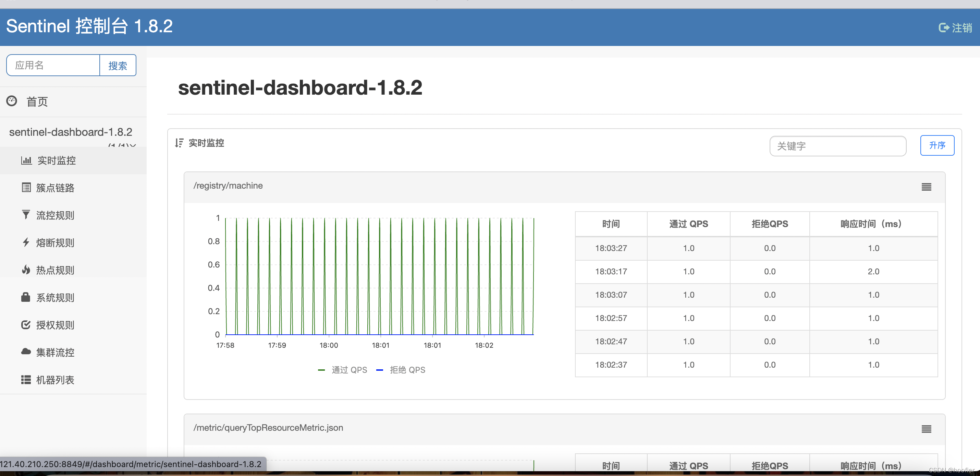Click the funnel icon for 流控规则
980x476 pixels.
tap(26, 215)
